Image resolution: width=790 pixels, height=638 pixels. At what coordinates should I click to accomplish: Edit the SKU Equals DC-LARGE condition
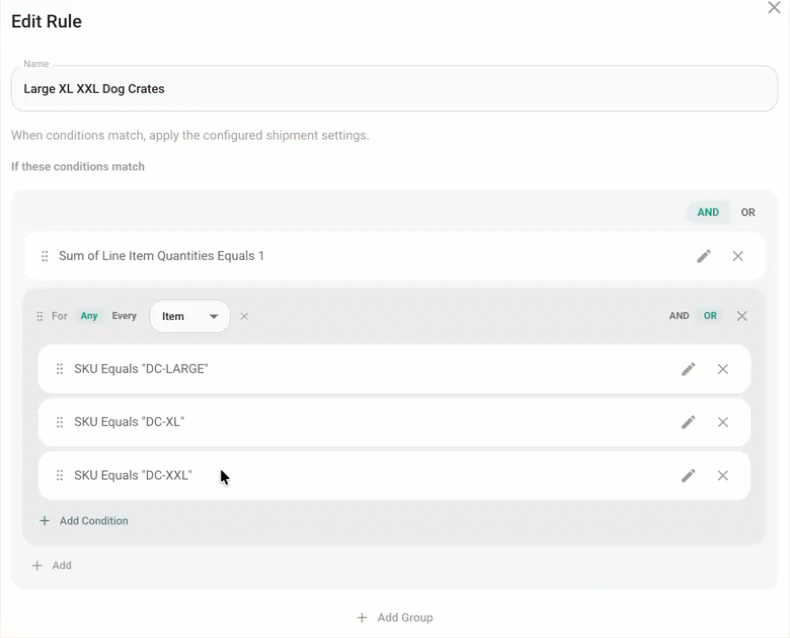click(x=688, y=369)
